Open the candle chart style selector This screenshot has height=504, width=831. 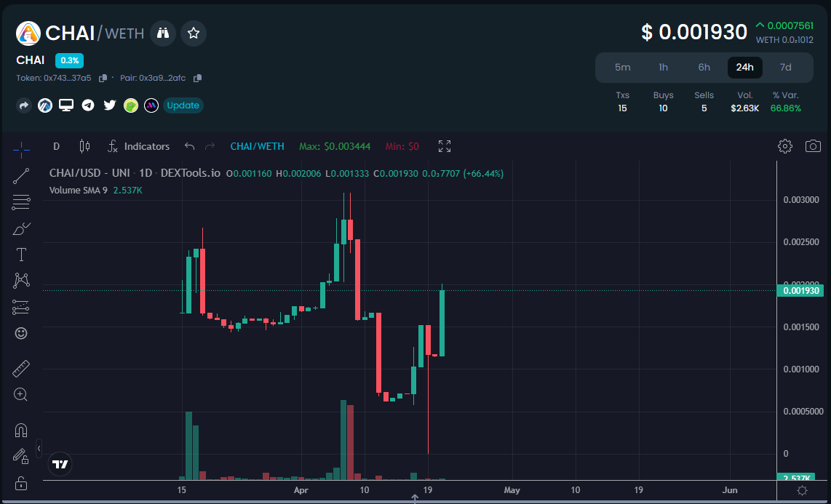tap(84, 147)
